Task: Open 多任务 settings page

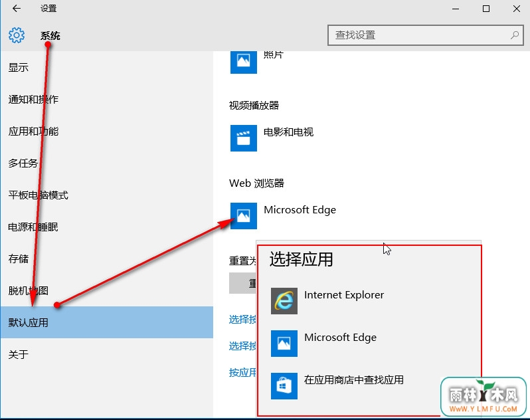Action: tap(106, 163)
